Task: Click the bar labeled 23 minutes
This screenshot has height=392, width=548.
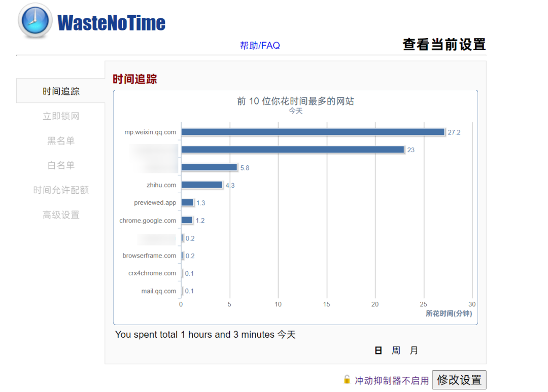Action: click(293, 150)
